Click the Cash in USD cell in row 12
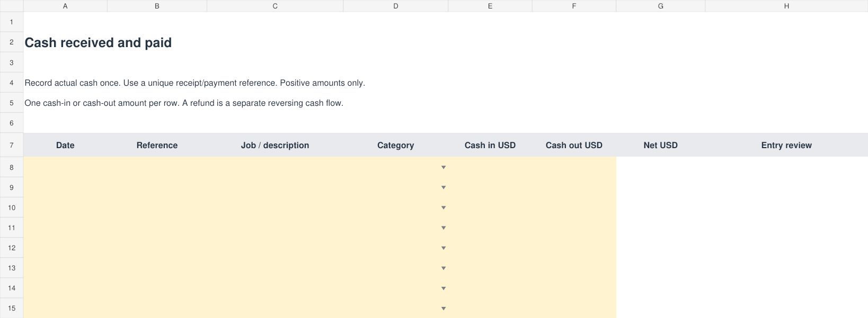 490,248
